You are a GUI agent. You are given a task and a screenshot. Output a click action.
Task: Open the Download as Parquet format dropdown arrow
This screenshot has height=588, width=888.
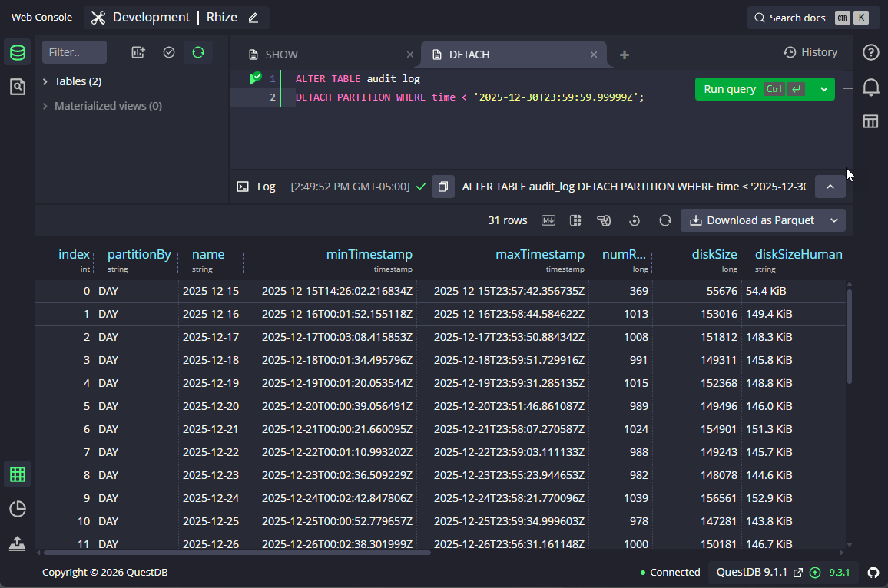point(835,220)
